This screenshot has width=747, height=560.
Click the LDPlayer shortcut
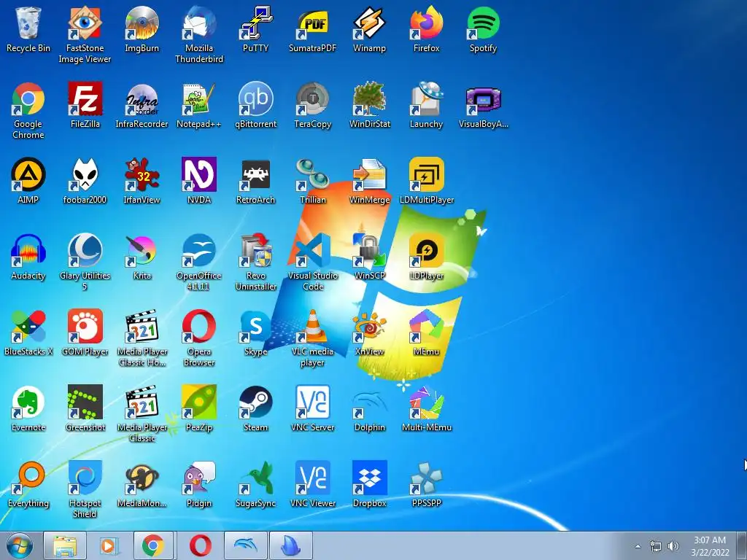[x=426, y=251]
